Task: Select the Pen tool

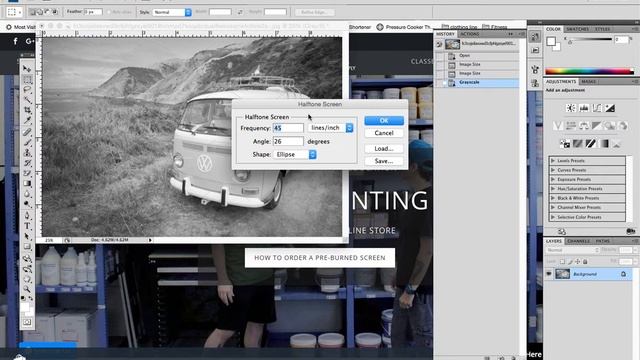Action: click(x=27, y=216)
